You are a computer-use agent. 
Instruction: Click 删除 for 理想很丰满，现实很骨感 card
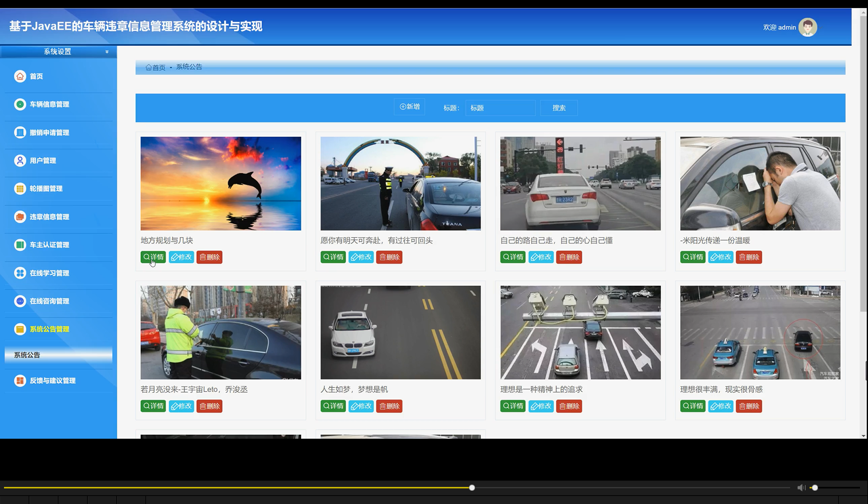tap(749, 406)
